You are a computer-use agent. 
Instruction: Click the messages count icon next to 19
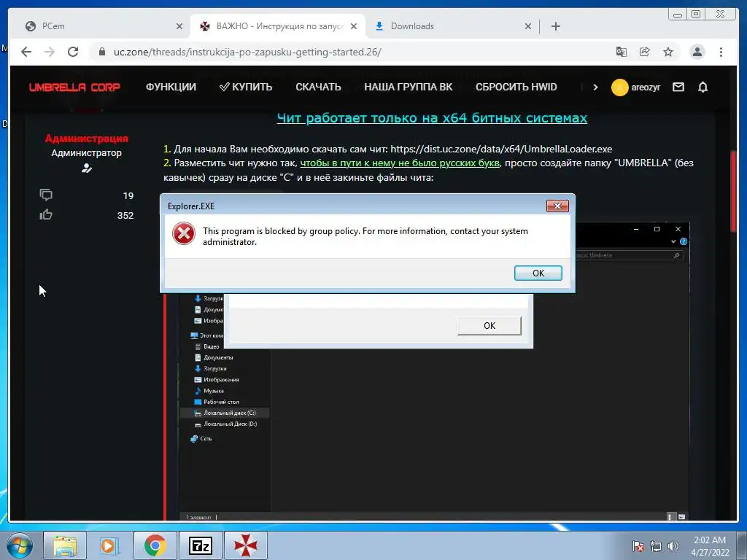46,195
